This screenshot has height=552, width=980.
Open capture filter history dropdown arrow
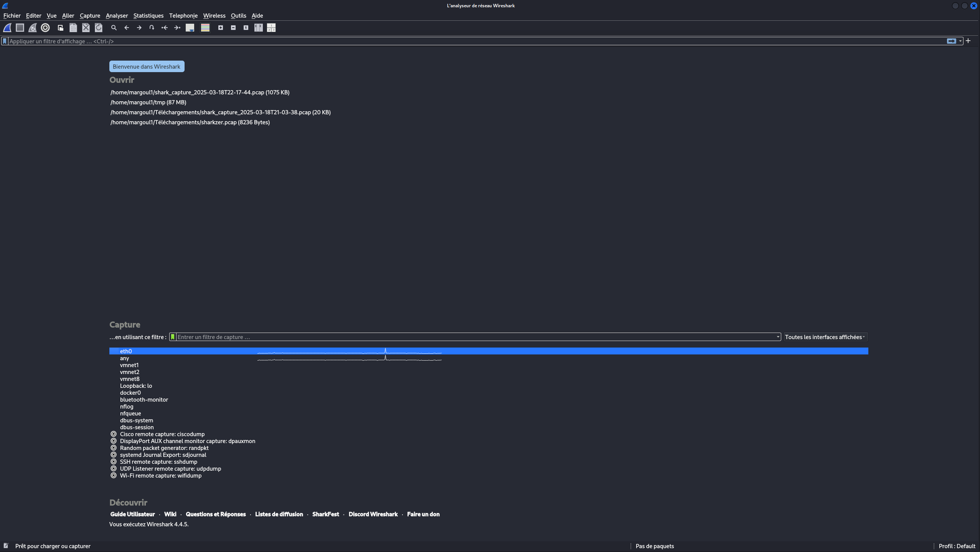click(778, 337)
